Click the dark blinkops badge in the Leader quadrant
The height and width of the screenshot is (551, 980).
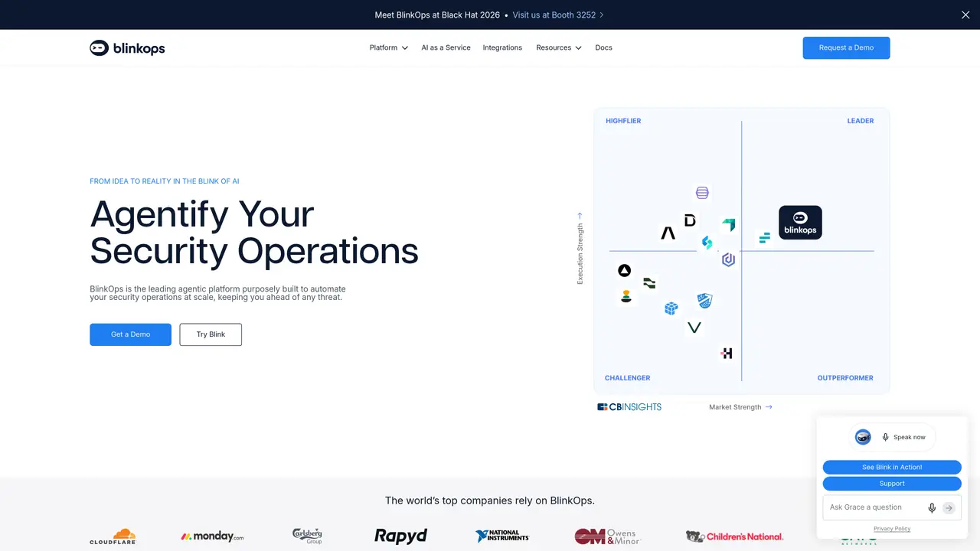[x=800, y=223]
